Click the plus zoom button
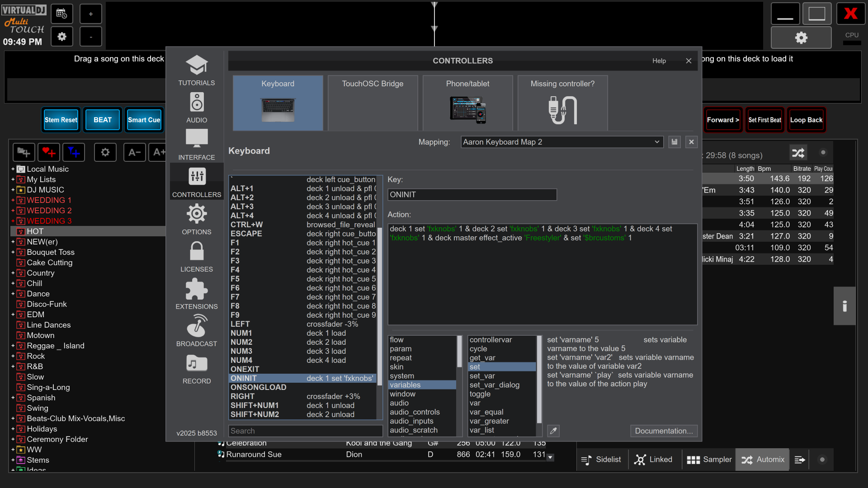Screen dimensions: 868x488 point(90,14)
